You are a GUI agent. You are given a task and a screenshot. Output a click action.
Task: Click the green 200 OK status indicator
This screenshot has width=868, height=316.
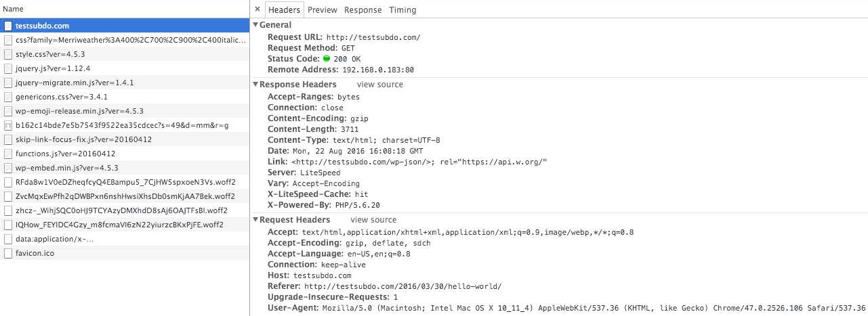click(327, 59)
